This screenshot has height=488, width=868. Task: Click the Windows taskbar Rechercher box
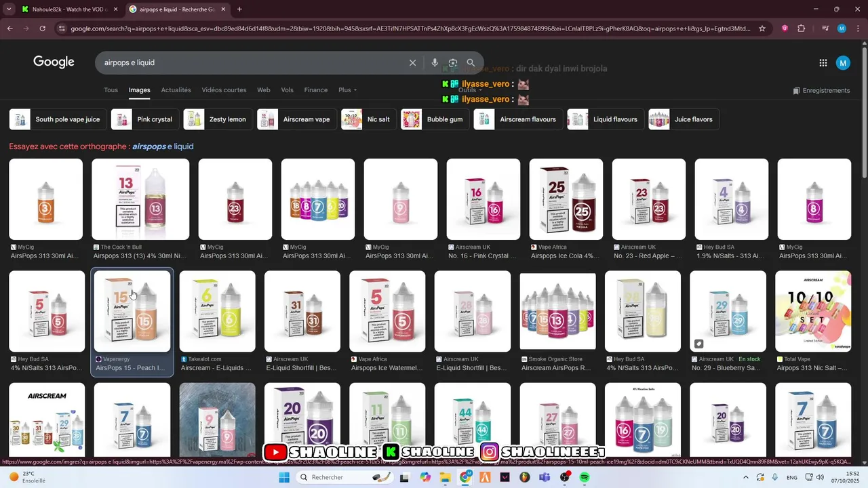(x=346, y=477)
